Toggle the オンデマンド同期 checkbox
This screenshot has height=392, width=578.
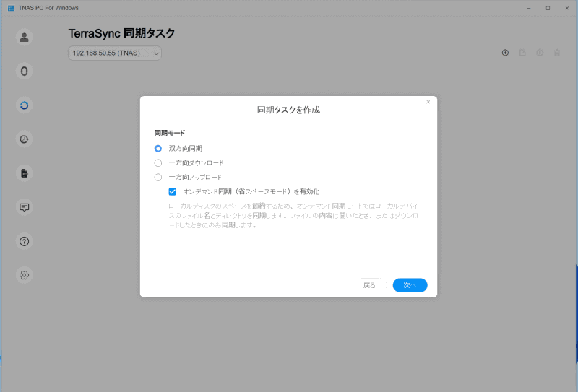tap(173, 191)
